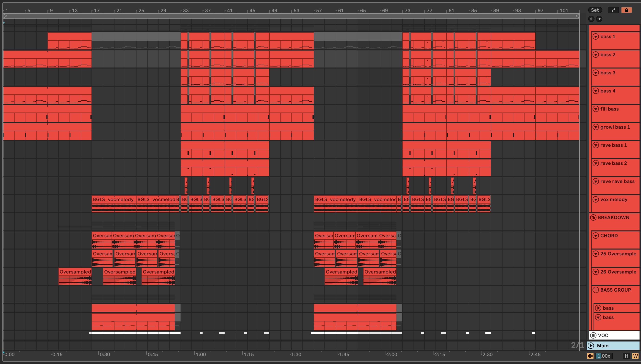This screenshot has width=641, height=364.
Task: Collapse the bass 1 track
Action: coord(596,36)
